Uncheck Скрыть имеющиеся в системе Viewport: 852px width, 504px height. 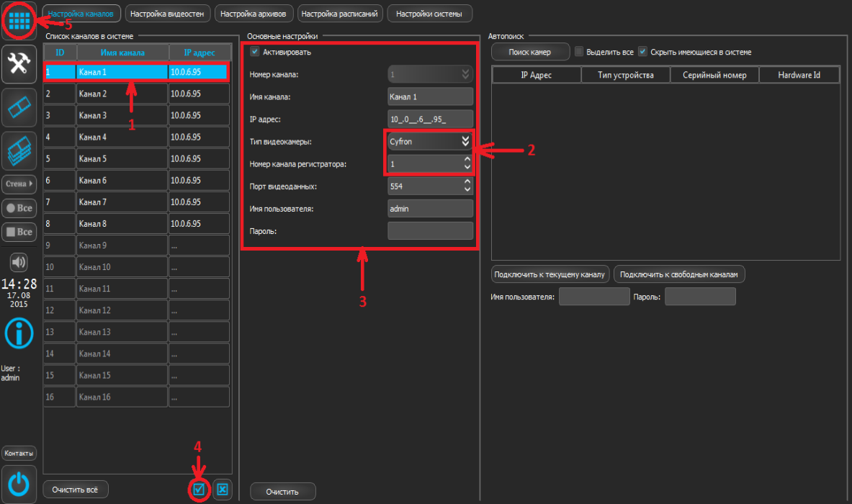click(x=642, y=53)
